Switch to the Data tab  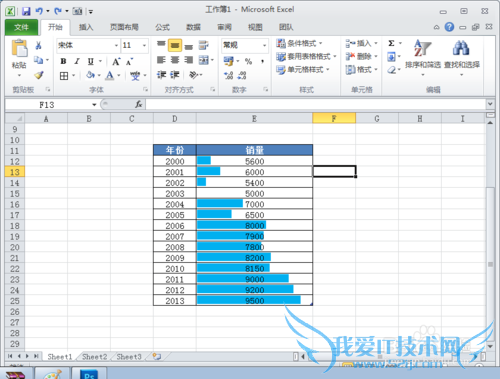193,27
